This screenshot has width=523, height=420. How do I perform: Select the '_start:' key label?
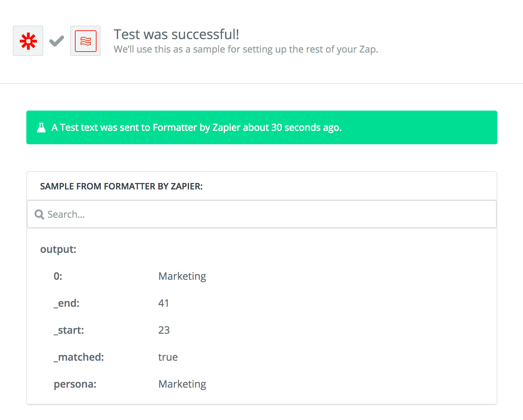pyautogui.click(x=69, y=330)
